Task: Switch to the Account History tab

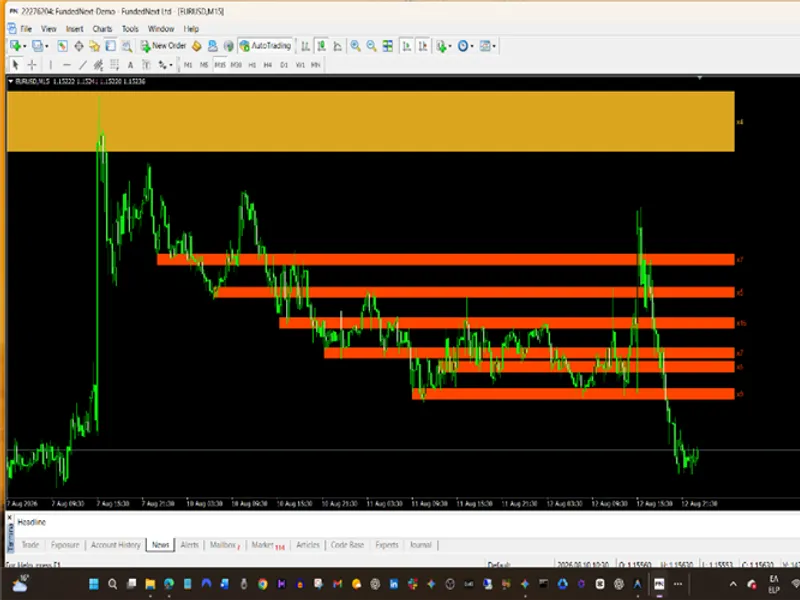Action: pos(116,545)
